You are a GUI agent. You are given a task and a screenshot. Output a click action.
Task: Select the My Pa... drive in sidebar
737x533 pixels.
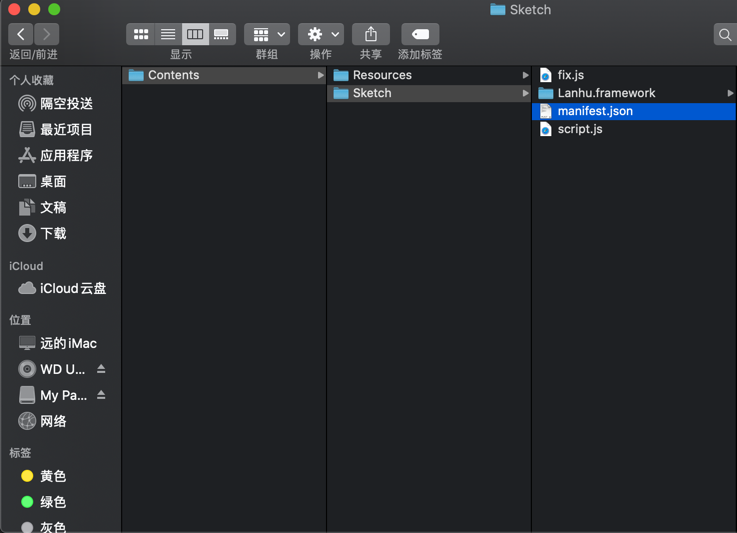pyautogui.click(x=52, y=395)
